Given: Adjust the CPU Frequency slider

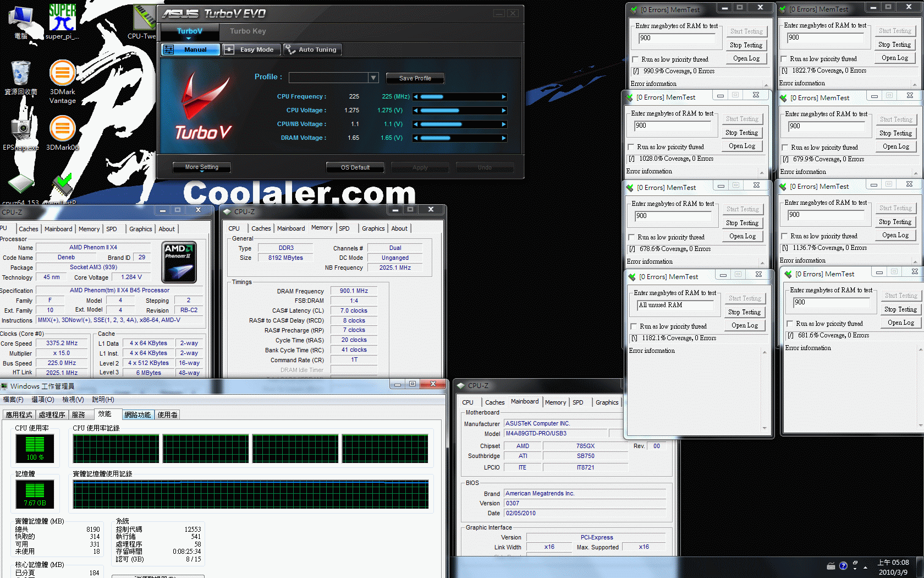Looking at the screenshot, I should (x=460, y=97).
